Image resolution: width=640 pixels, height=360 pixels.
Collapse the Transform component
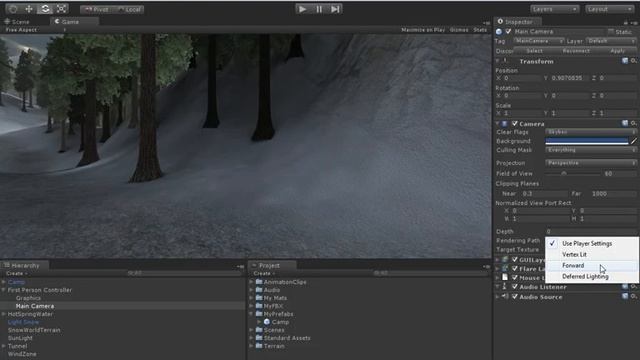point(498,61)
